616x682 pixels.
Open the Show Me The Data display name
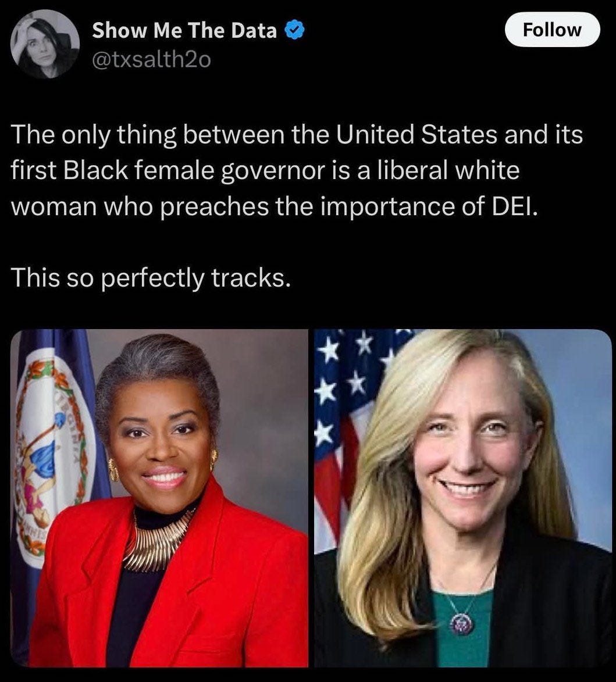tap(184, 30)
